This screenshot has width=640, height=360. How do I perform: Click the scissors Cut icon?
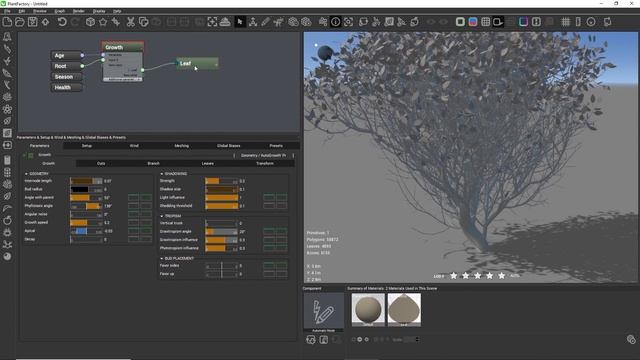tap(131, 22)
